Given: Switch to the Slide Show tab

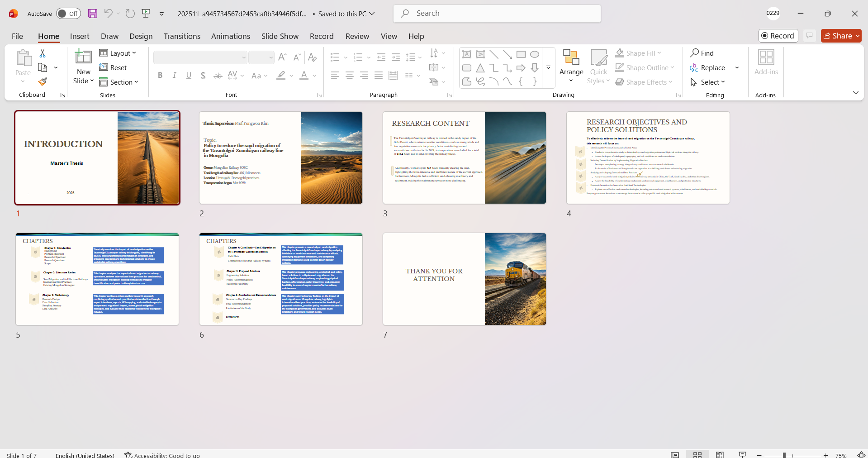Looking at the screenshot, I should (280, 36).
